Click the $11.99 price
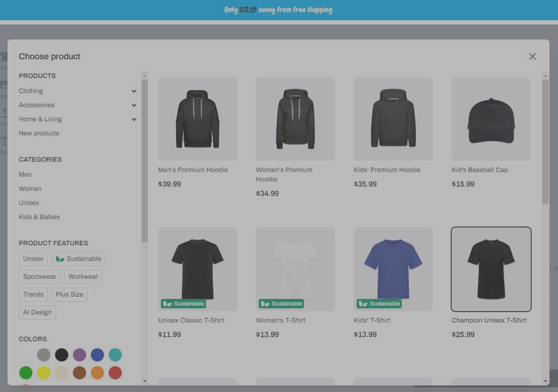Image resolution: width=558 pixels, height=392 pixels. (x=169, y=335)
